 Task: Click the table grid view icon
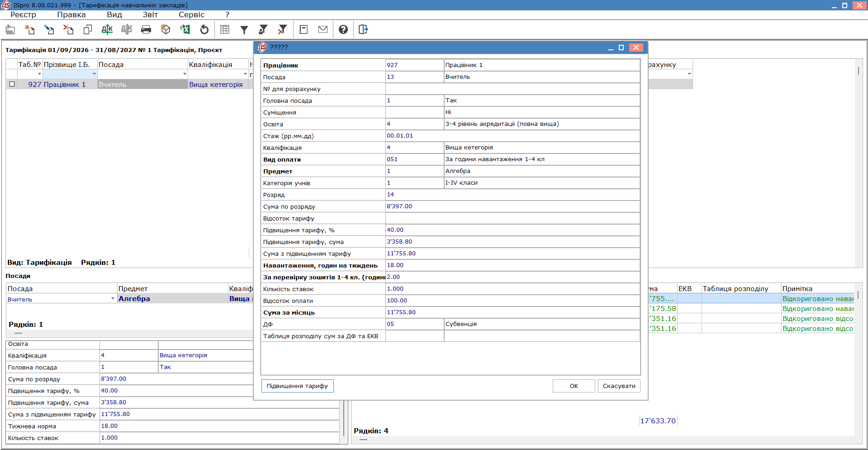(225, 30)
